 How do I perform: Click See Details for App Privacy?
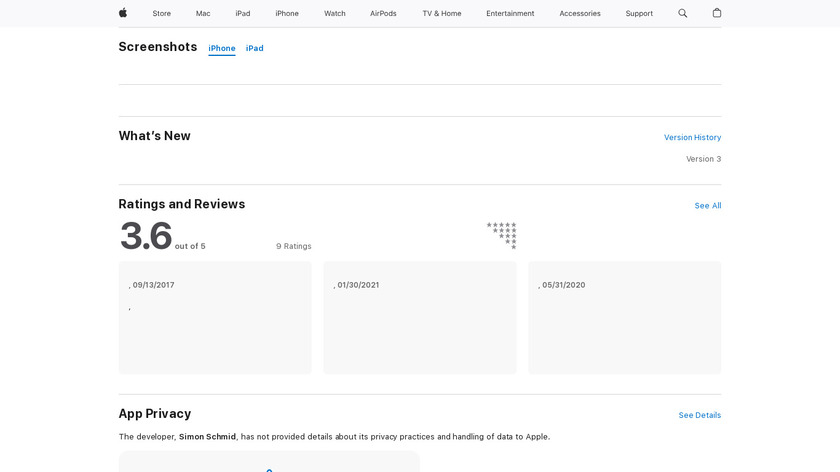[700, 415]
